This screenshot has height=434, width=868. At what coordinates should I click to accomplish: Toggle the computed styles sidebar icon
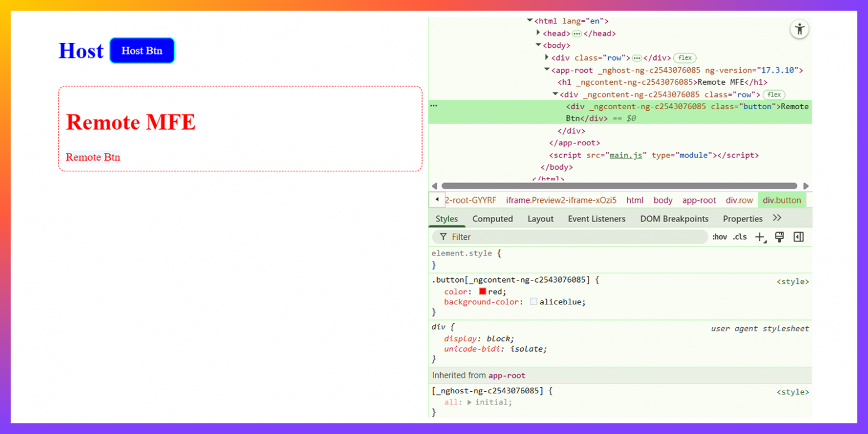pos(798,237)
